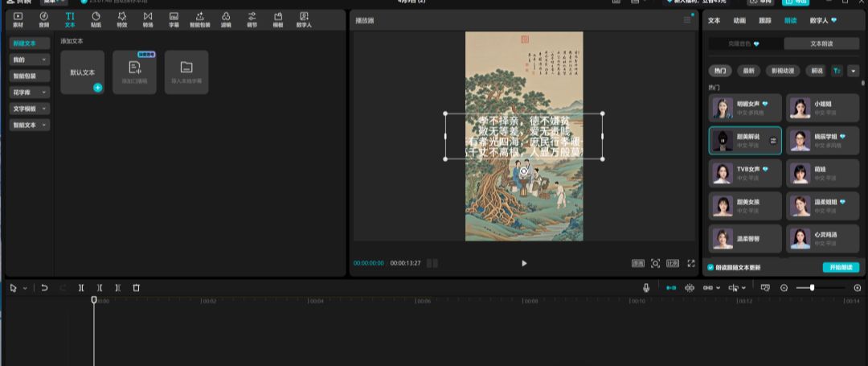Viewport: 868px width, 366px height.
Task: Expand the 我的 category dropdown
Action: click(30, 60)
